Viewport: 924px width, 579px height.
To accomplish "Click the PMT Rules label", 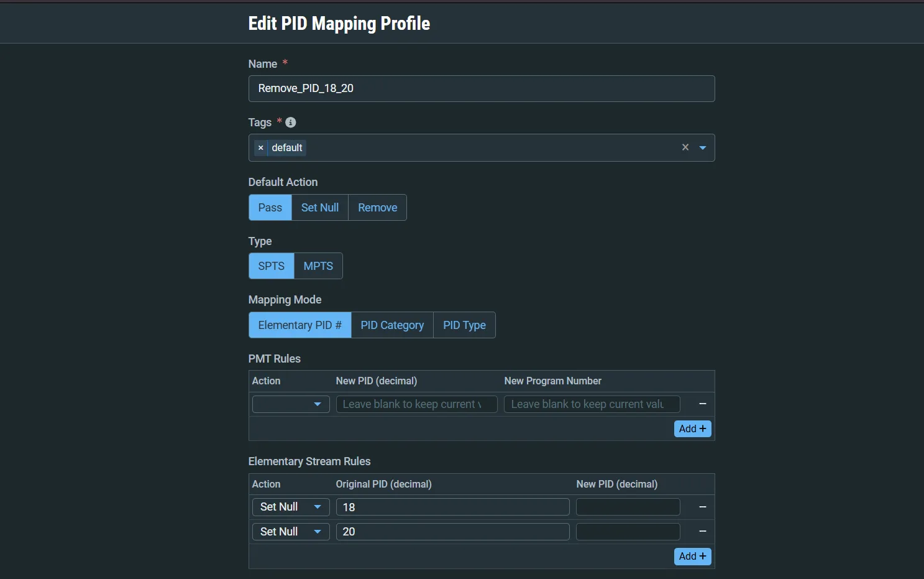I will tap(275, 359).
